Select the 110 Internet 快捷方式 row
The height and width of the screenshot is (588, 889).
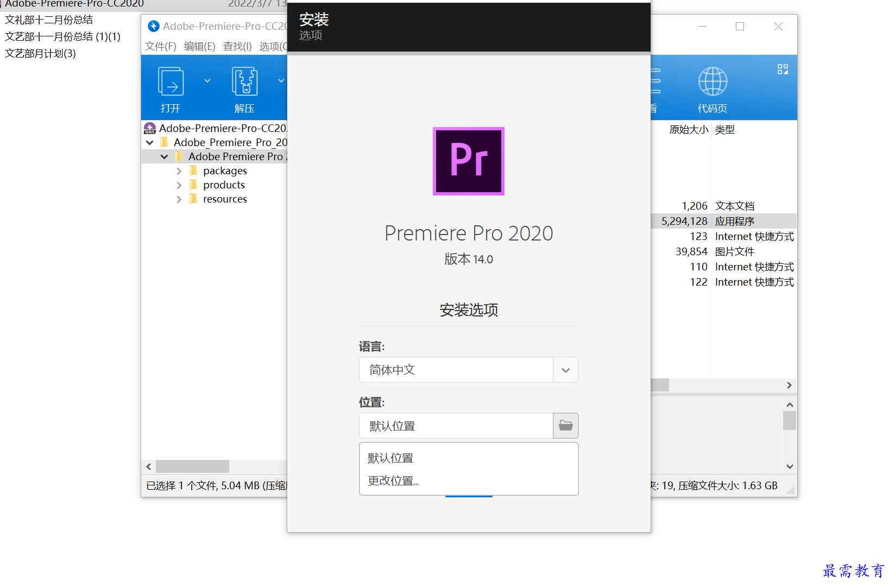pos(724,267)
